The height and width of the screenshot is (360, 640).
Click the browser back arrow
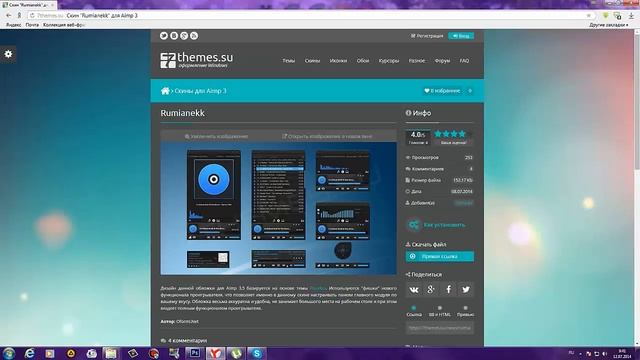click(9, 15)
